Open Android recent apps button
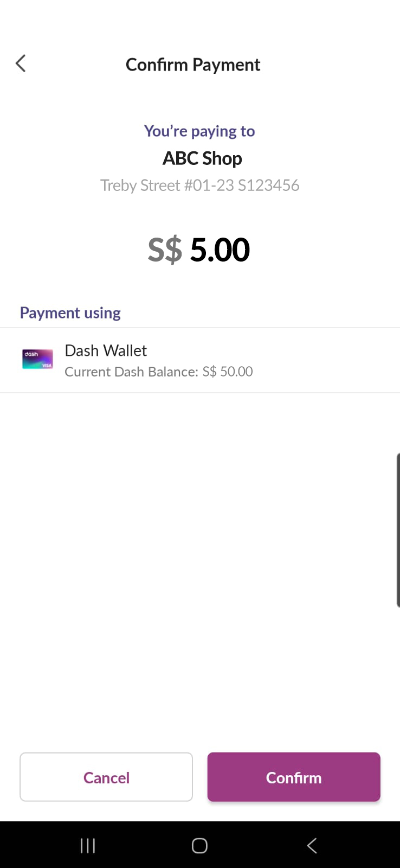 point(88,845)
